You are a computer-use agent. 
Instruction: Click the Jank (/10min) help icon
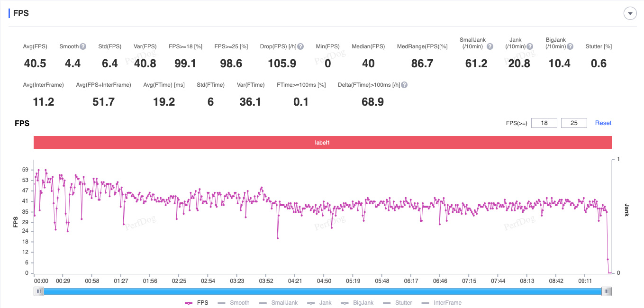(x=530, y=46)
